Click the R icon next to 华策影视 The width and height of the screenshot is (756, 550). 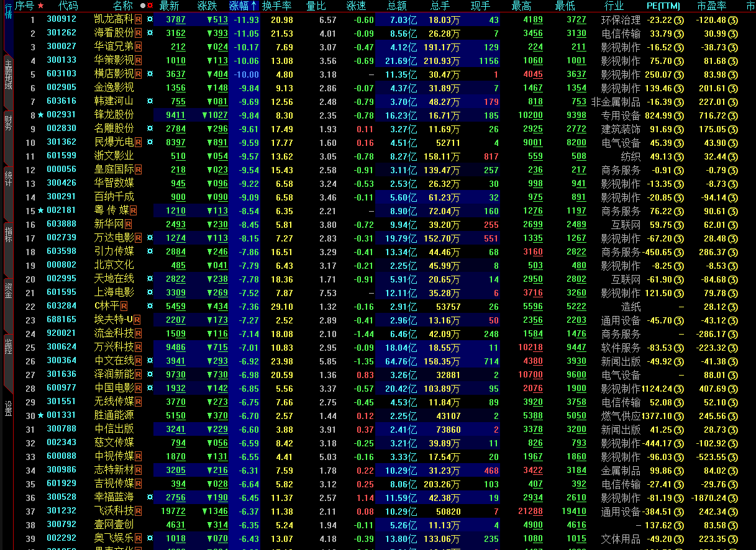pyautogui.click(x=138, y=61)
